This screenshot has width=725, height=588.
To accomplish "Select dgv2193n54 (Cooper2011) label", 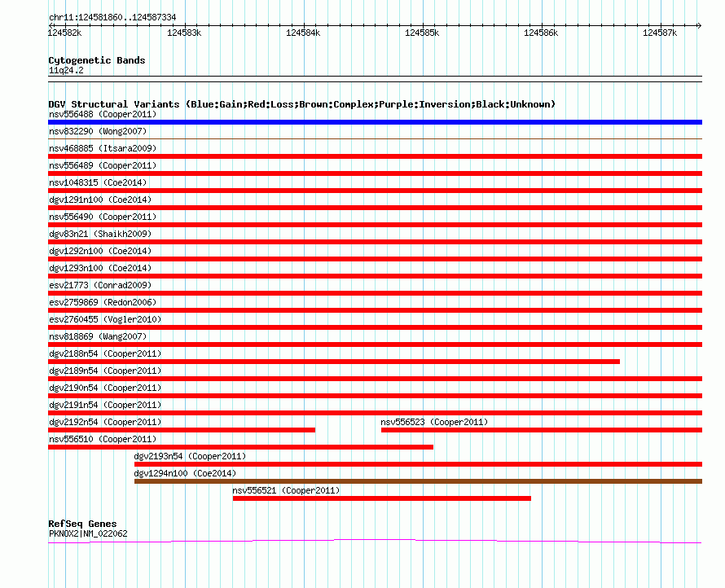I will pyautogui.click(x=190, y=456).
